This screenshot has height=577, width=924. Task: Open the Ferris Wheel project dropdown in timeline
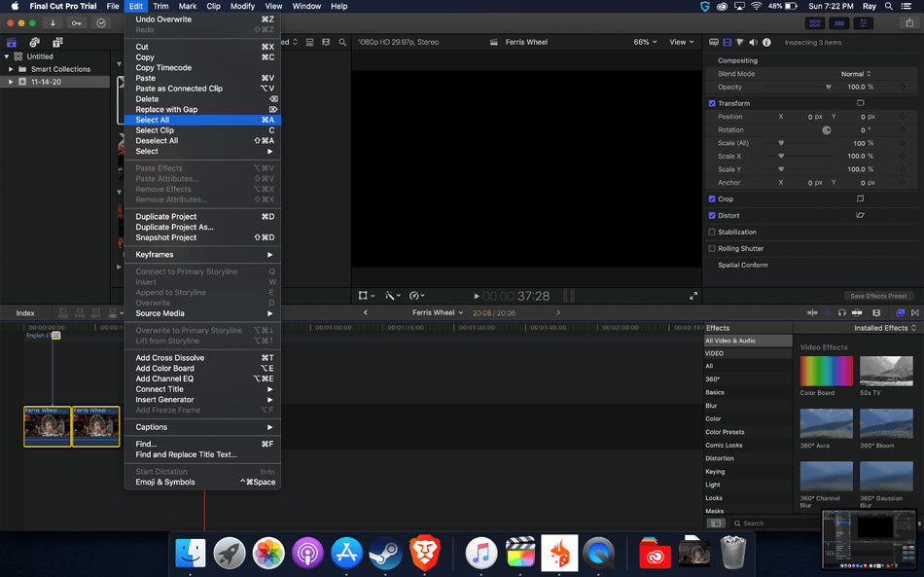438,312
